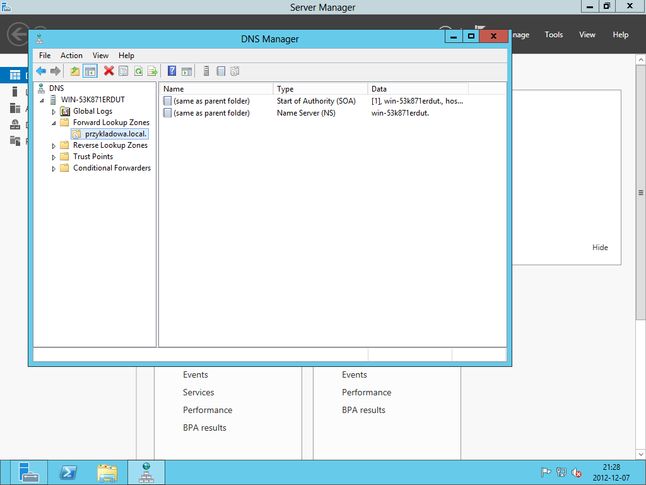Select Trust Points folder
Image resolution: width=646 pixels, height=485 pixels.
[x=93, y=156]
